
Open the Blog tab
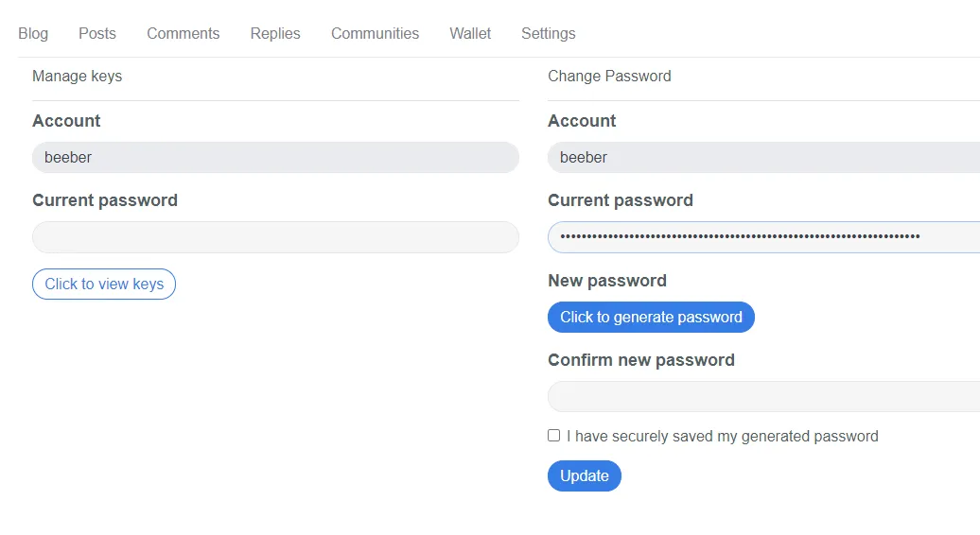(x=33, y=33)
